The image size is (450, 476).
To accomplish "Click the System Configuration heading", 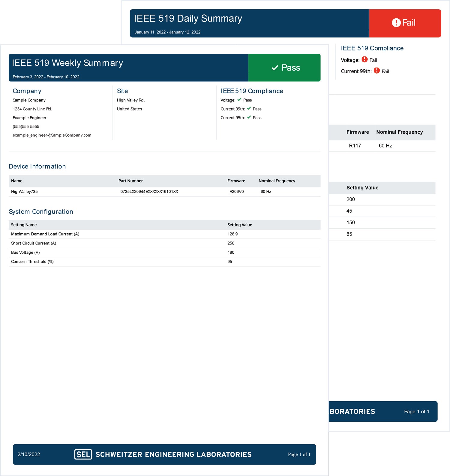I will pos(41,212).
